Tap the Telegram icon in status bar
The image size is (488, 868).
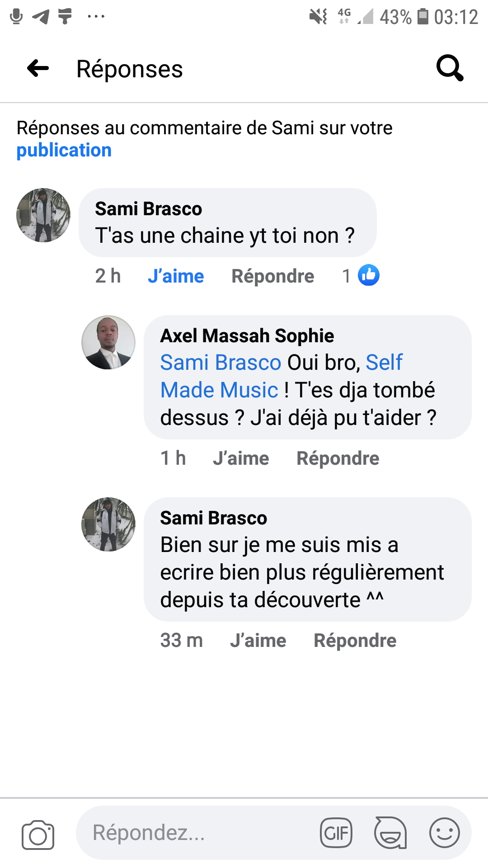coord(41,17)
